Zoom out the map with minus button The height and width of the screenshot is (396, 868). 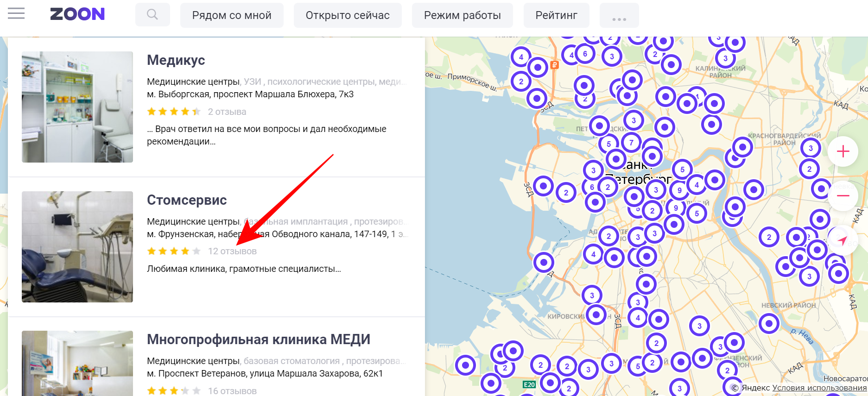click(x=843, y=195)
